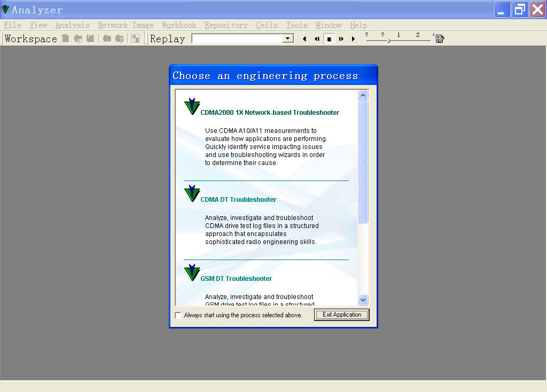Open the View menu
The image size is (547, 392).
[x=38, y=25]
